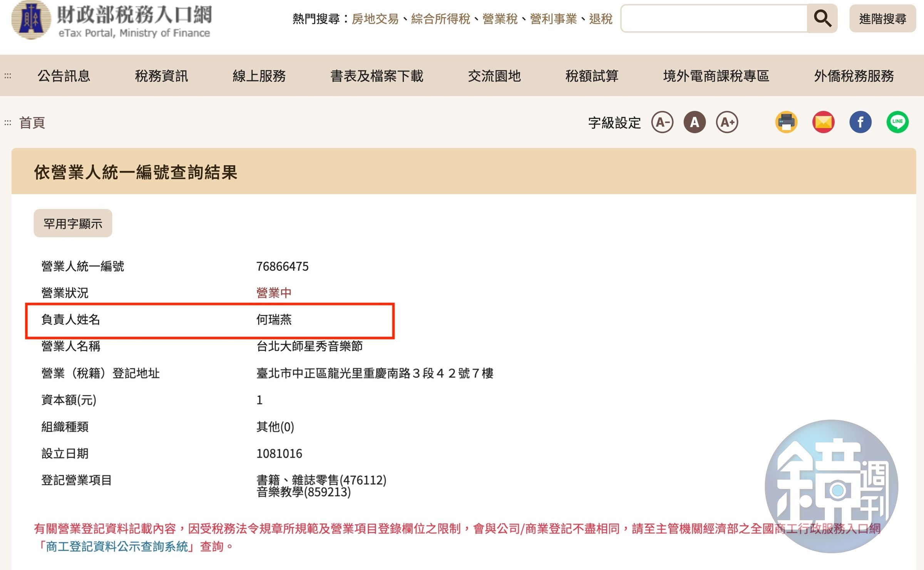Set default font size with the A icon
Viewport: 924px width, 570px height.
(695, 122)
